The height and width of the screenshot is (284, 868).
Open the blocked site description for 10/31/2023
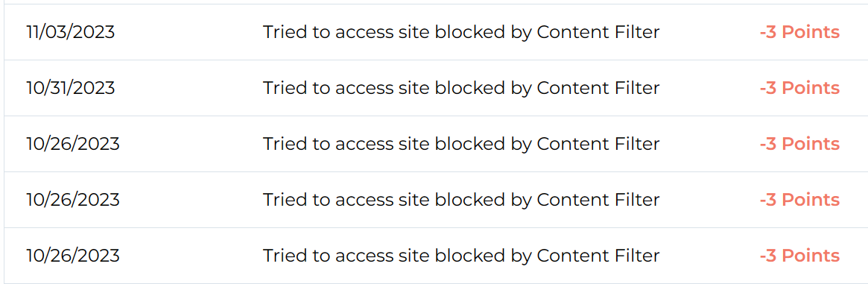(461, 89)
